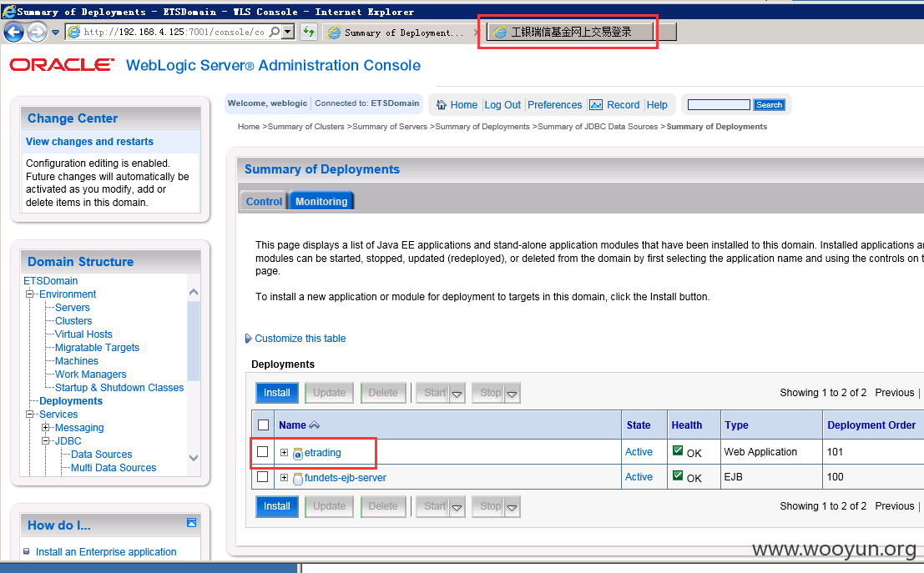Click the bottom Install button
The width and height of the screenshot is (924, 573).
277,506
